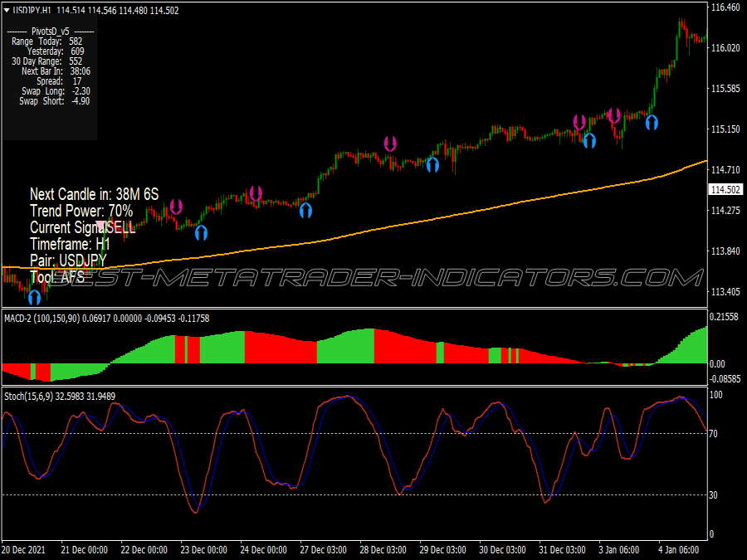Click the Current Signal SELL label
This screenshot has width=747, height=560.
point(83,227)
